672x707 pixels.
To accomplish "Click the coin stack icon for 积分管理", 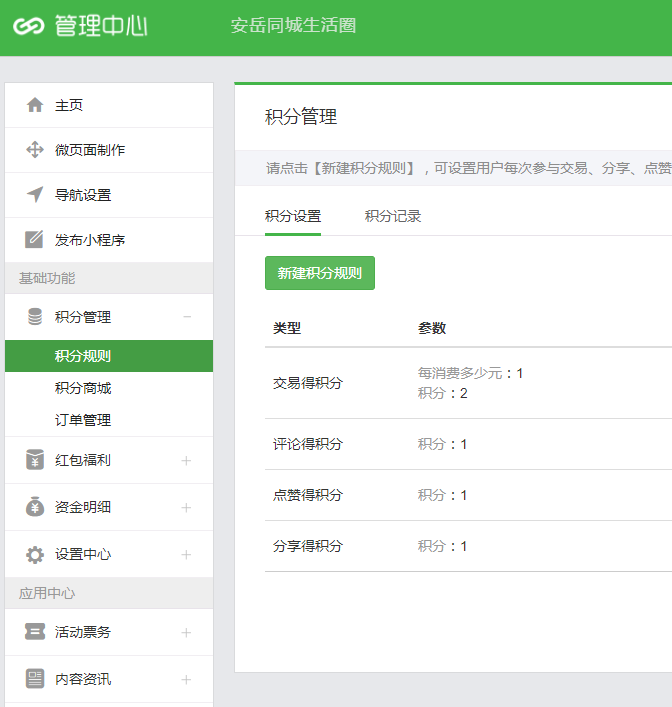I will tap(35, 317).
